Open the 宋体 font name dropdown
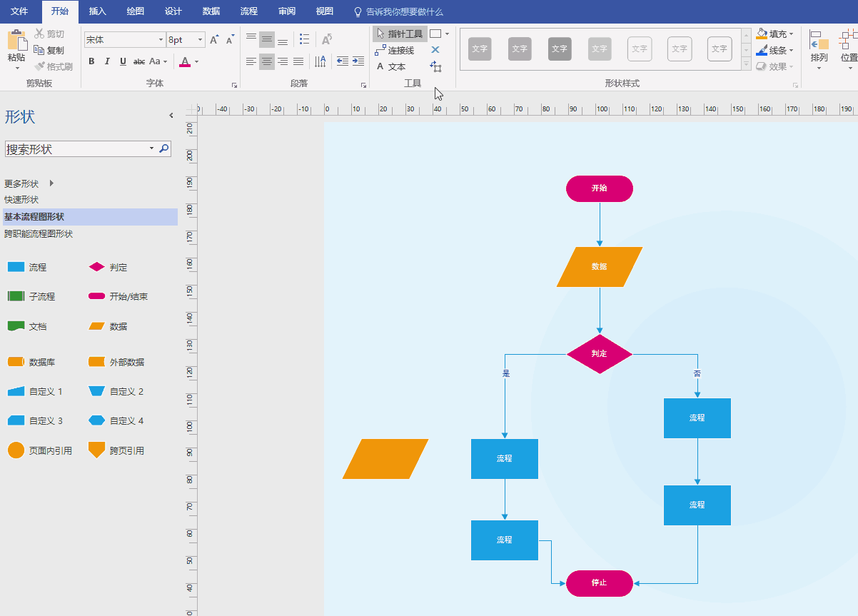Viewport: 858px width, 616px height. point(161,40)
